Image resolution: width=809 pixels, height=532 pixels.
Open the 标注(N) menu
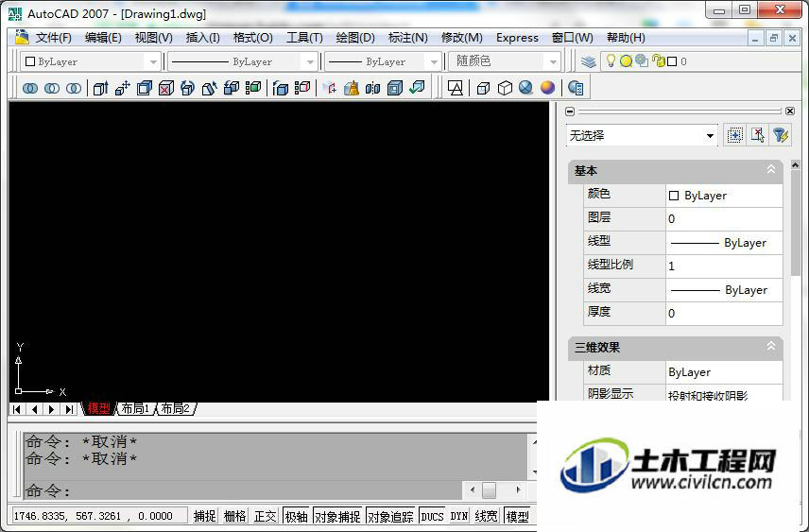[x=407, y=38]
